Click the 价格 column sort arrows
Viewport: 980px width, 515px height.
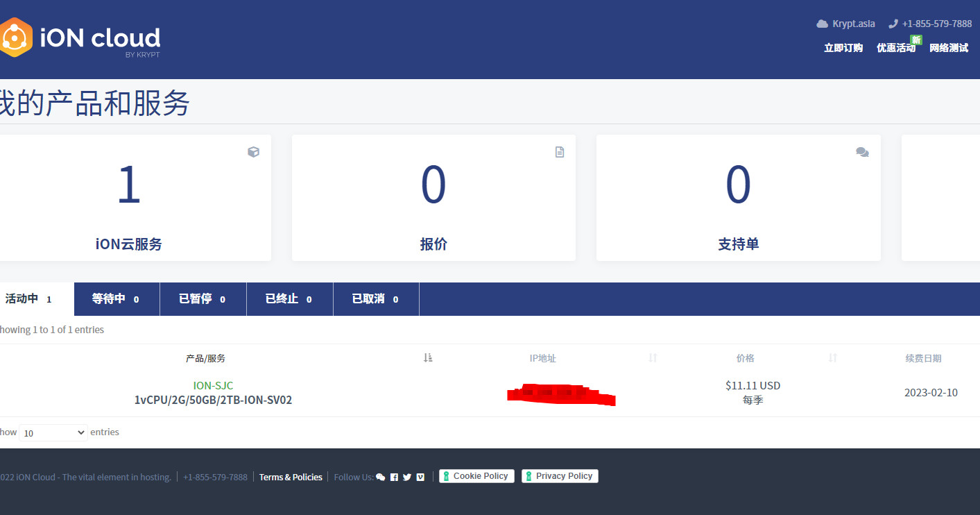click(833, 358)
